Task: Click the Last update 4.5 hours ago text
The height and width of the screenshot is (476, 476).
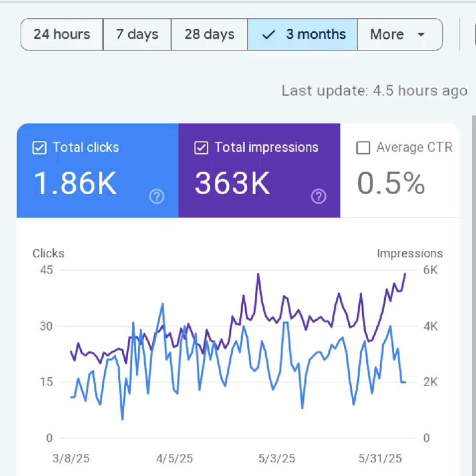Action: pyautogui.click(x=374, y=91)
